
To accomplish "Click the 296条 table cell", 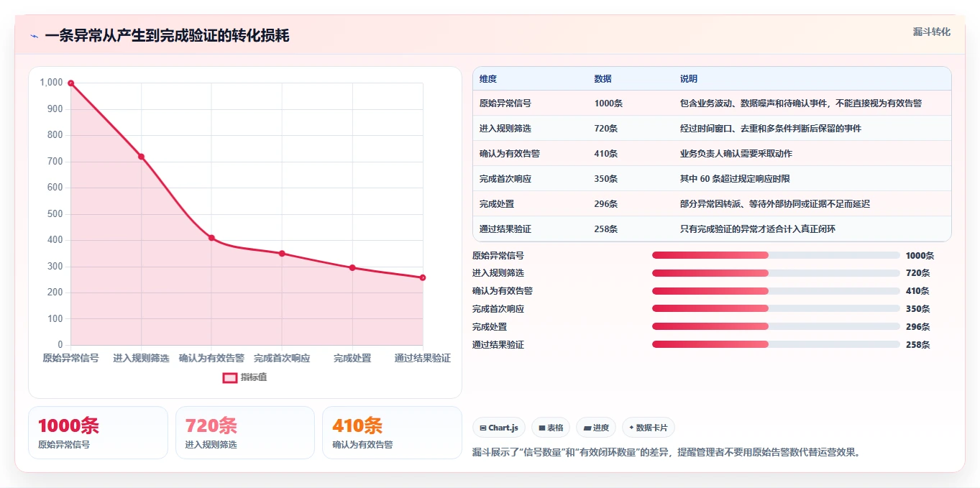I will [x=606, y=204].
